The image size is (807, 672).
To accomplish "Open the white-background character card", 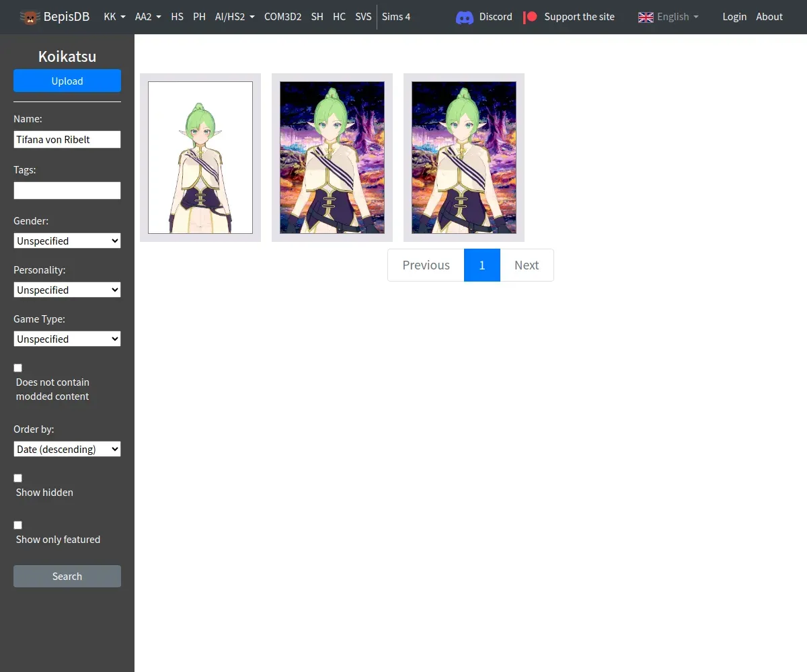I will (200, 158).
